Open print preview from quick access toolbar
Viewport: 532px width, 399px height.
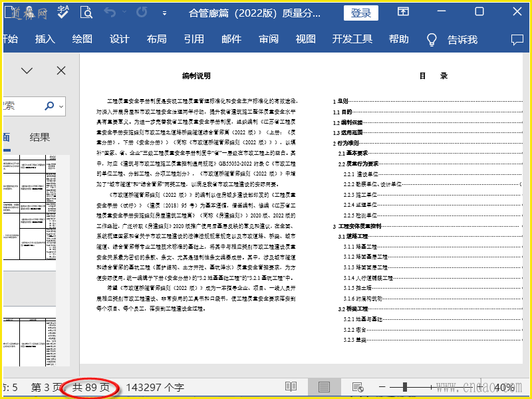(86, 13)
